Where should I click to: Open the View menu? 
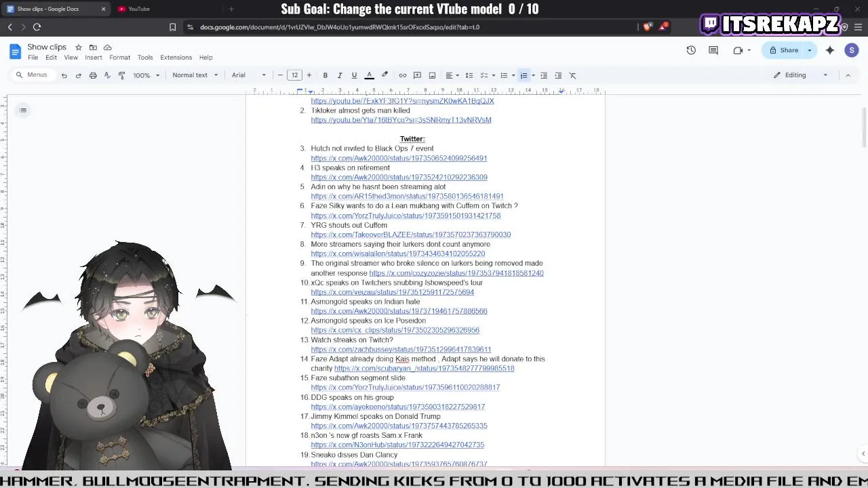point(71,58)
